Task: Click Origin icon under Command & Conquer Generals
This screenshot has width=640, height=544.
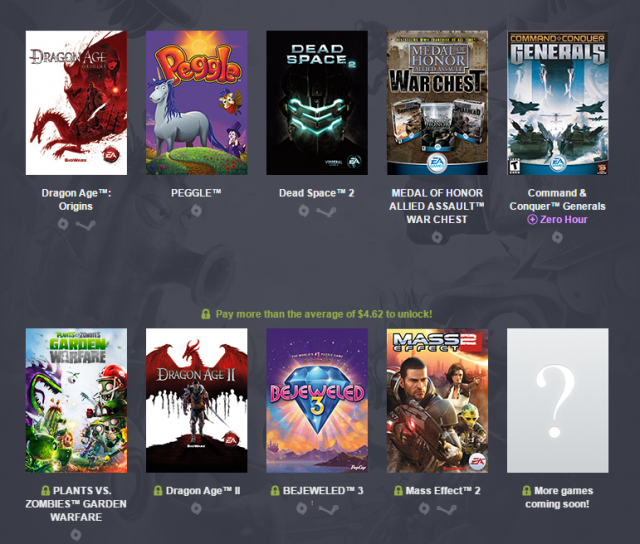Action: 557,237
